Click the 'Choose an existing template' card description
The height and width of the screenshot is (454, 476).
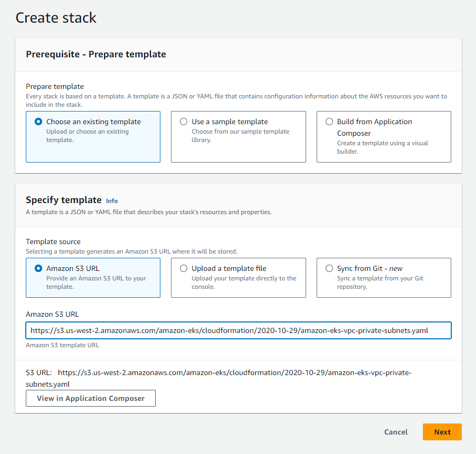(x=87, y=136)
